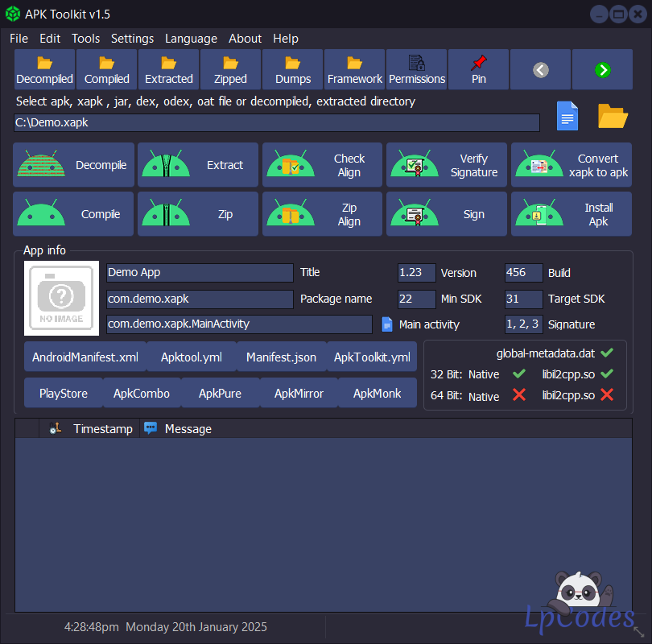The width and height of the screenshot is (652, 644).
Task: Click the Main activity document icon
Action: tap(387, 324)
